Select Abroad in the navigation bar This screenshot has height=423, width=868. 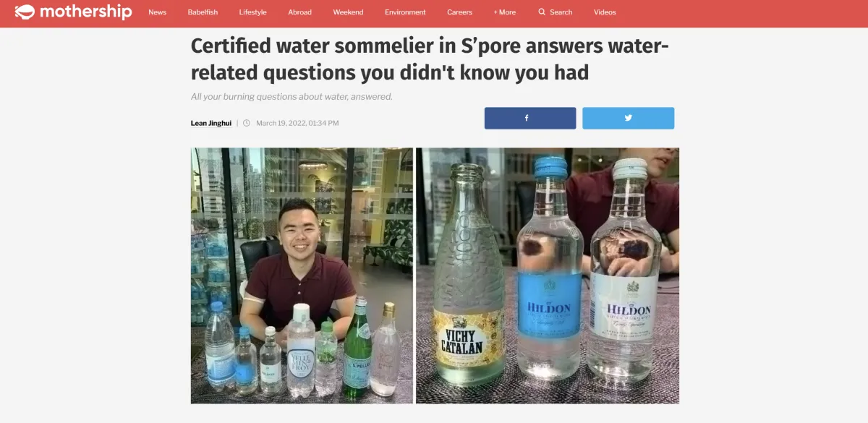click(299, 12)
